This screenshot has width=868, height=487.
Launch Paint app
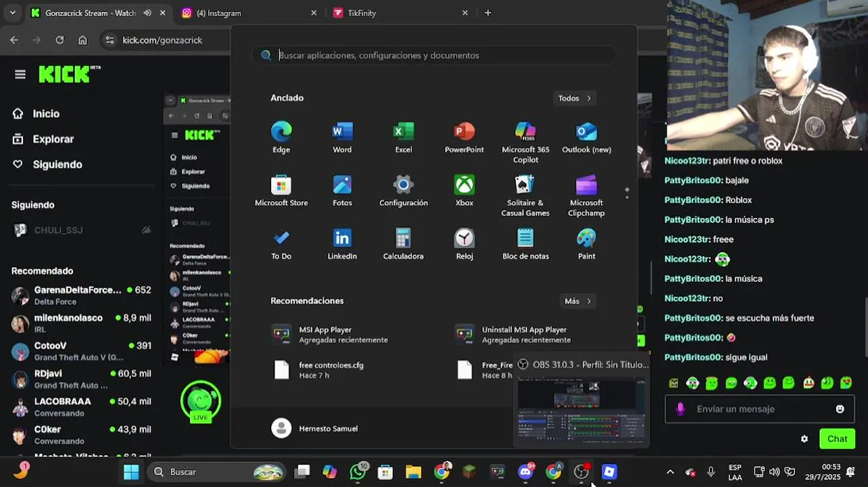coord(587,244)
